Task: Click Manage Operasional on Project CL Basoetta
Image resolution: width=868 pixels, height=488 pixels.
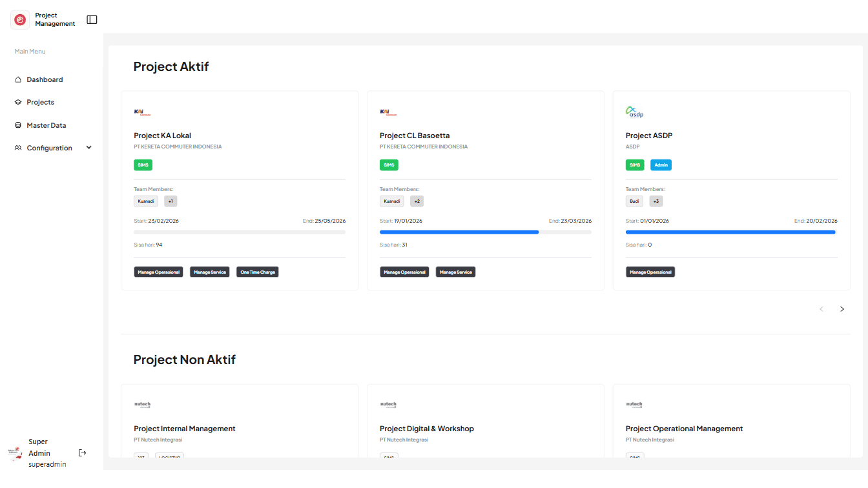Action: point(405,272)
